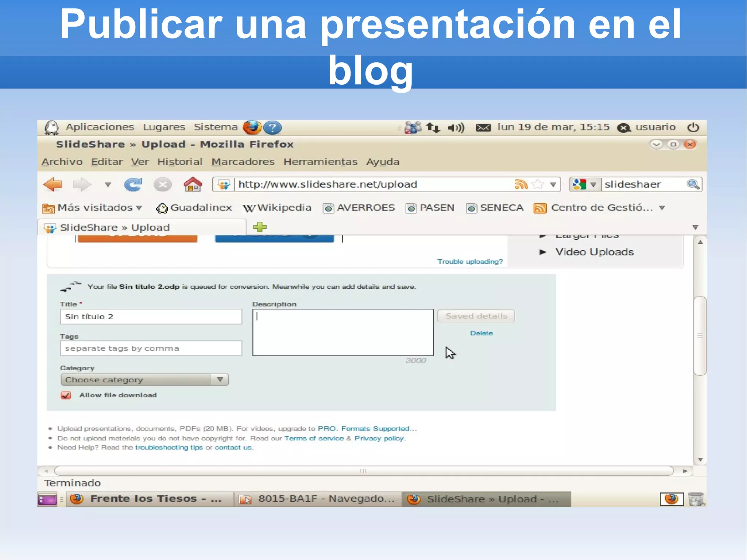Open the troubleshooting tips link

click(x=169, y=448)
